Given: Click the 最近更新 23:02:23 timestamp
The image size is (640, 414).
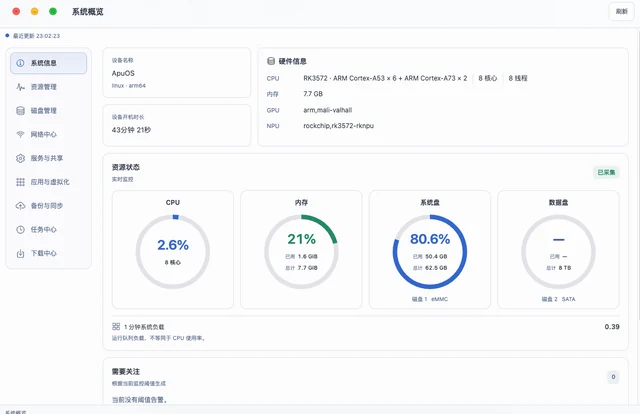Looking at the screenshot, I should (36, 36).
